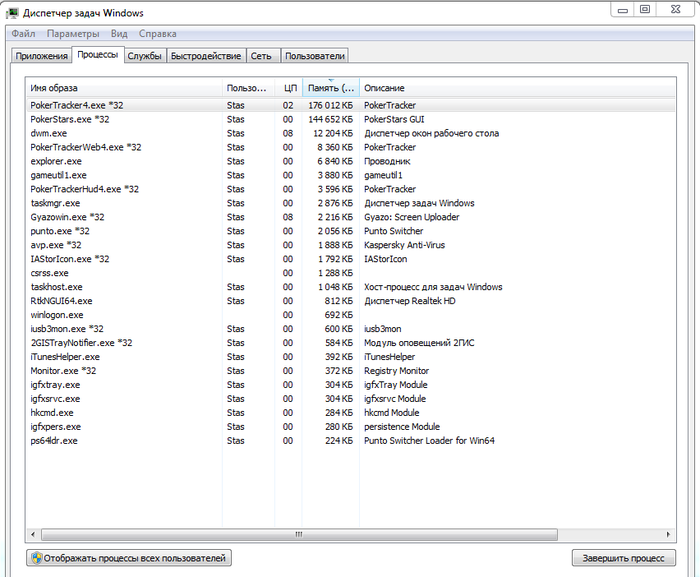The height and width of the screenshot is (577, 700).
Task: Select the punto.exe *32 process
Action: pyautogui.click(x=350, y=231)
